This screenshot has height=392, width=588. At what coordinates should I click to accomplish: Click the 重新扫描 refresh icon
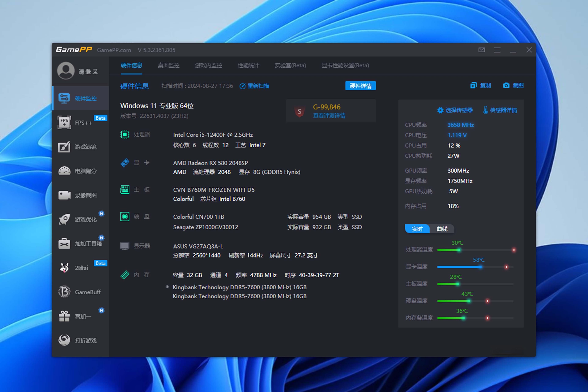coord(242,86)
